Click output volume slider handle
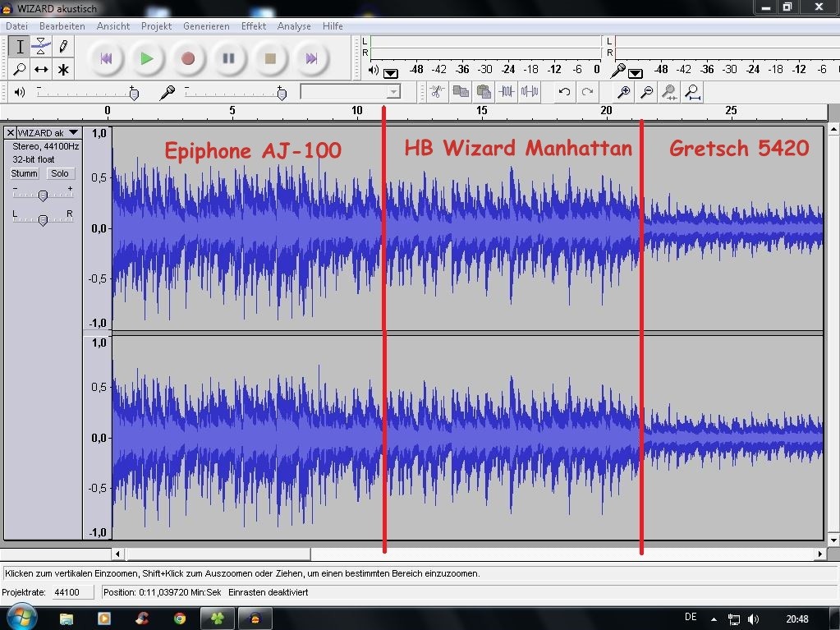This screenshot has width=840, height=630. [134, 94]
